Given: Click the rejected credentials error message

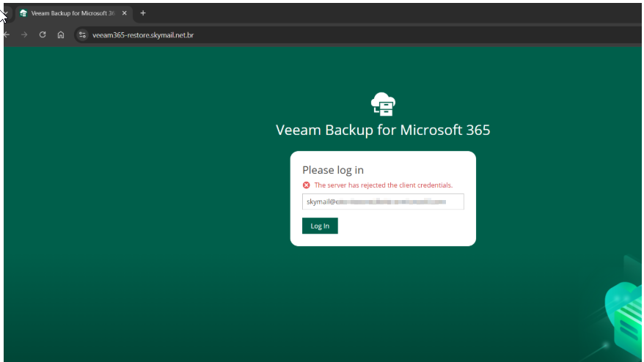Looking at the screenshot, I should point(383,185).
